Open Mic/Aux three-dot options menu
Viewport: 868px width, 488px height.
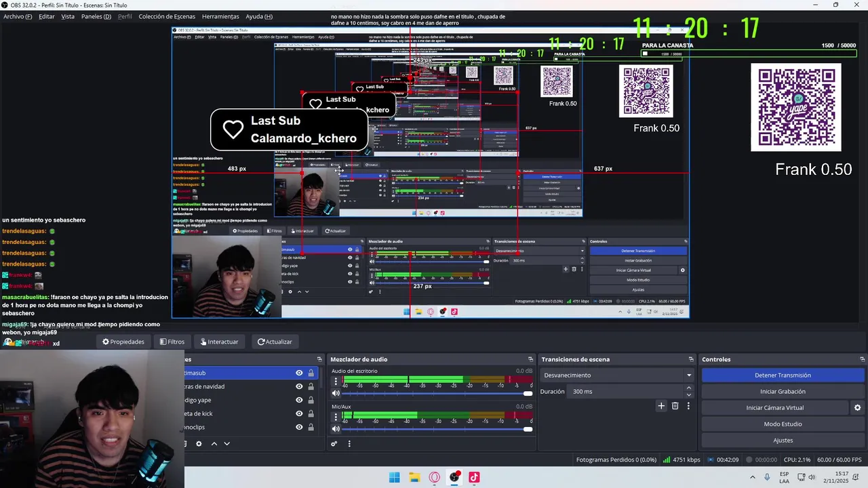pyautogui.click(x=335, y=418)
